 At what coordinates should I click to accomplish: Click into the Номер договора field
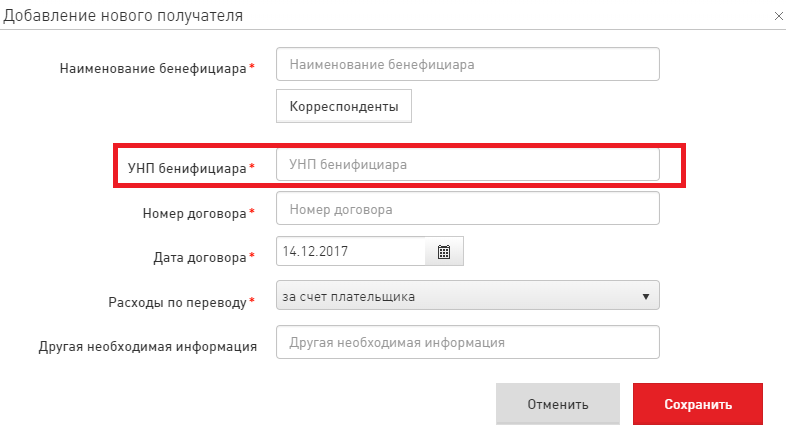[468, 208]
